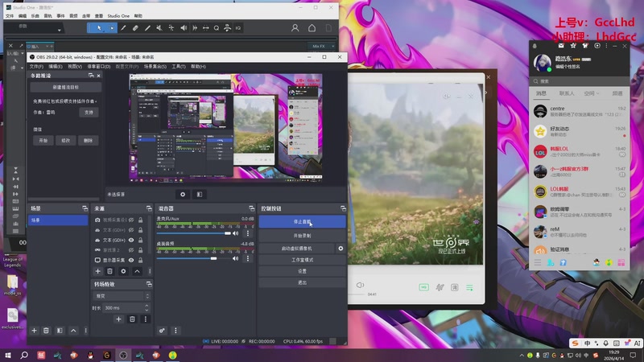Open the 工具(T) menu in OBS
Viewport: 644px width, 362px height.
(179, 66)
